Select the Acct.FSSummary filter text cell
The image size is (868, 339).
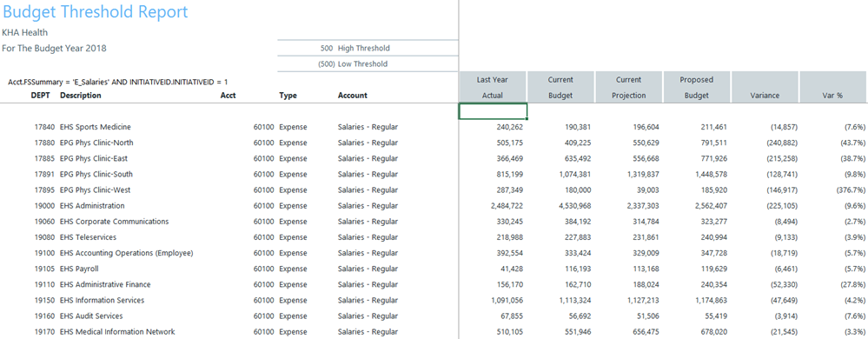pyautogui.click(x=118, y=82)
